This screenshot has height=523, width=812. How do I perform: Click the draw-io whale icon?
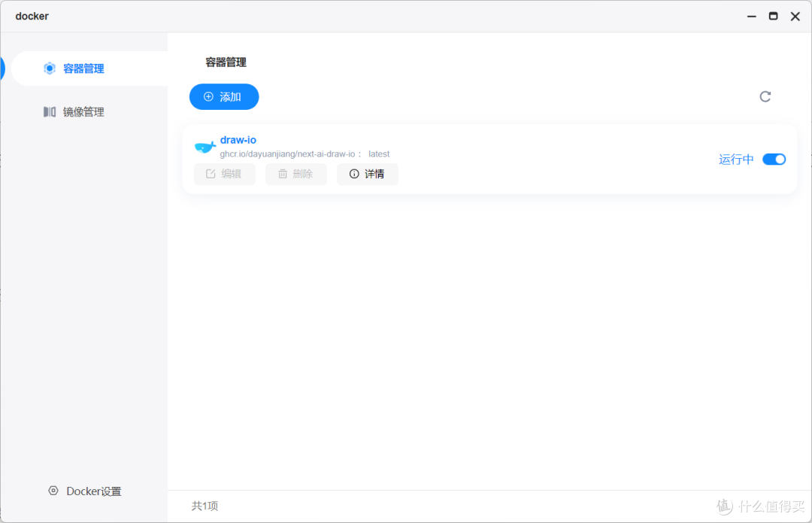(x=205, y=147)
